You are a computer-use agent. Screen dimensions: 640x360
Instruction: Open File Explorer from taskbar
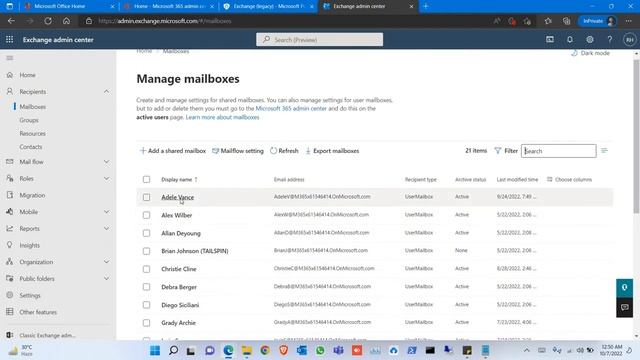(247, 350)
